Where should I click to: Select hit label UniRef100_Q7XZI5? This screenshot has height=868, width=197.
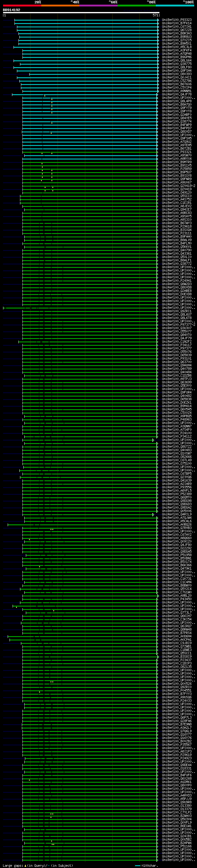pyautogui.click(x=177, y=40)
